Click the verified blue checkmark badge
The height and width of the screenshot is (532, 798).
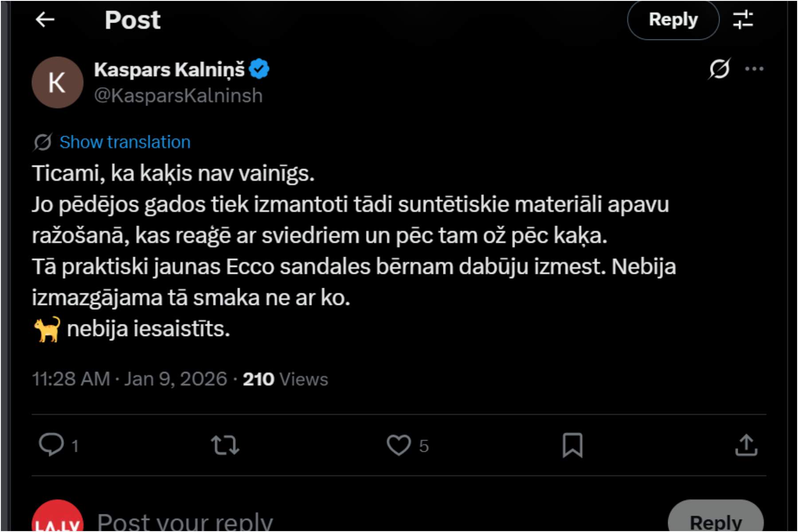[x=259, y=69]
